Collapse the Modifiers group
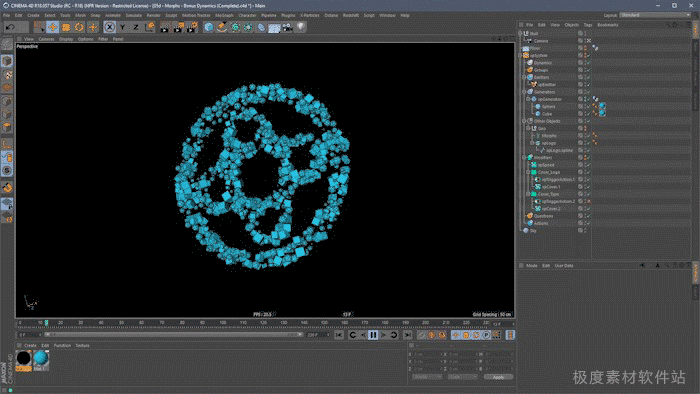 524,158
